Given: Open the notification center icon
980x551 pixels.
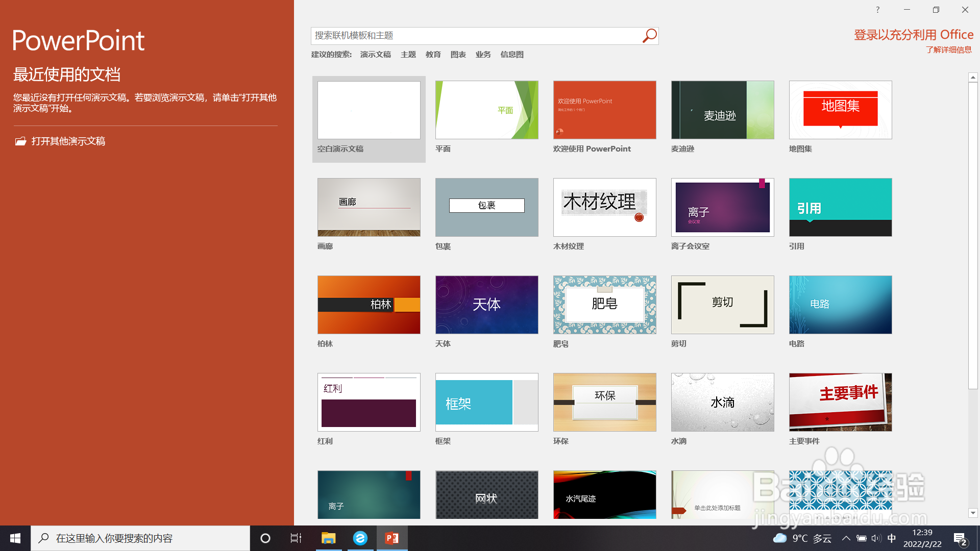Looking at the screenshot, I should pos(960,538).
